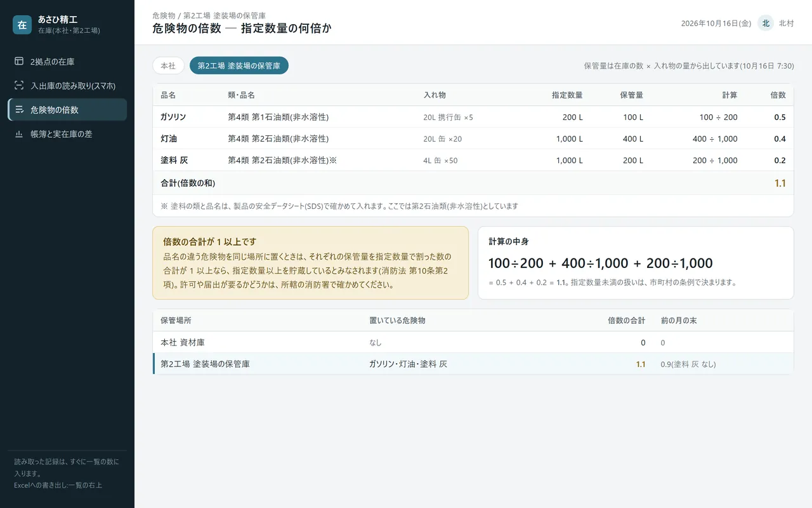Select the 塗料 灰 row name

point(174,160)
